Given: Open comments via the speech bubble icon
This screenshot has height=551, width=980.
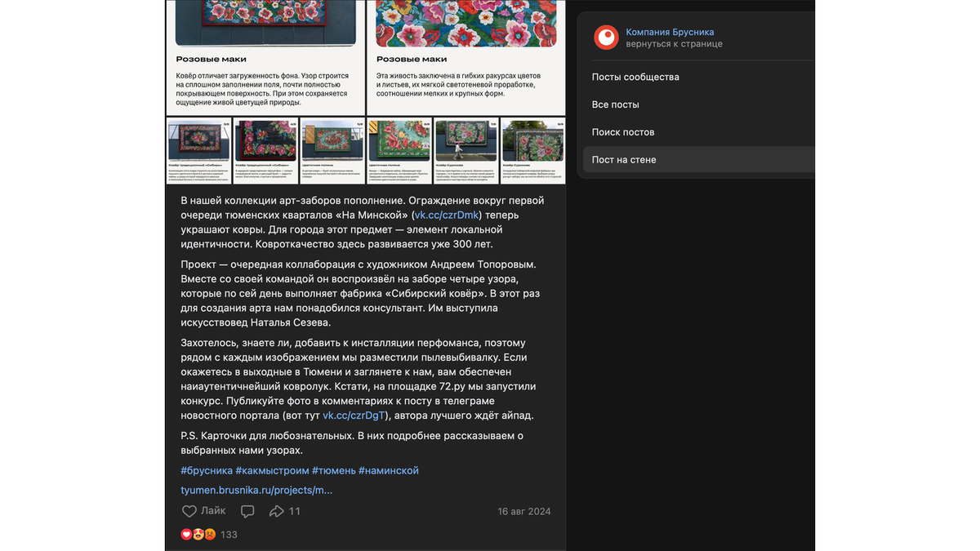Looking at the screenshot, I should click(x=247, y=510).
